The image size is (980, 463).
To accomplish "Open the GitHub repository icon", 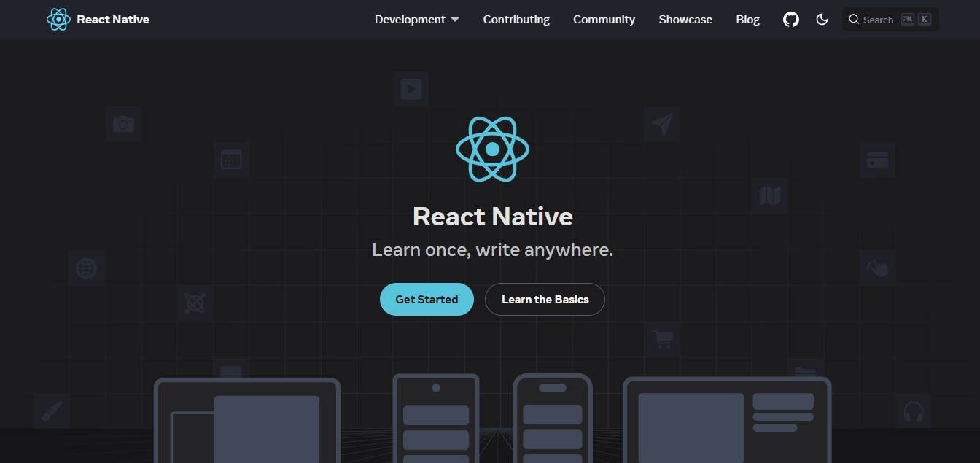I will point(791,20).
